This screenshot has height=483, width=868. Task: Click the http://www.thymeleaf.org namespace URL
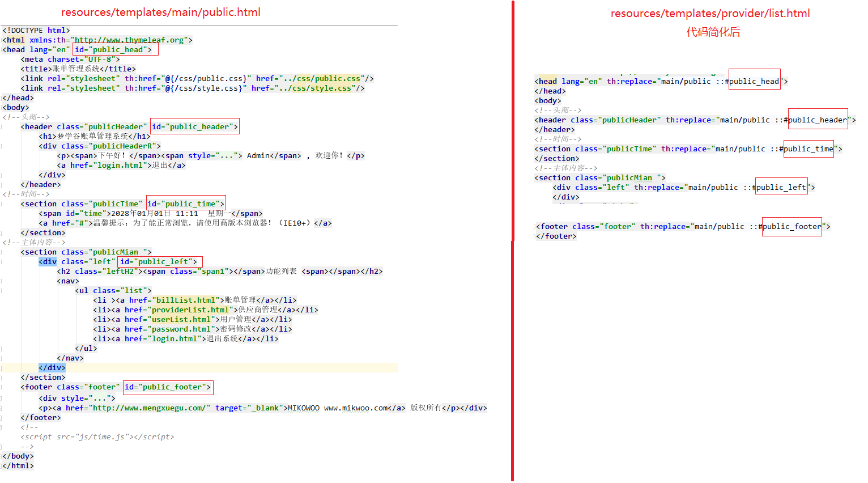131,40
